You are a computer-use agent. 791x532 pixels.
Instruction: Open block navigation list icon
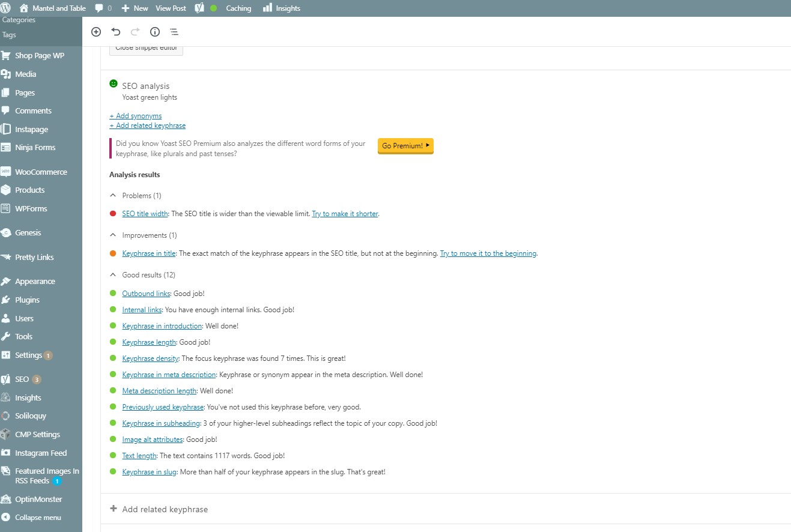point(174,32)
